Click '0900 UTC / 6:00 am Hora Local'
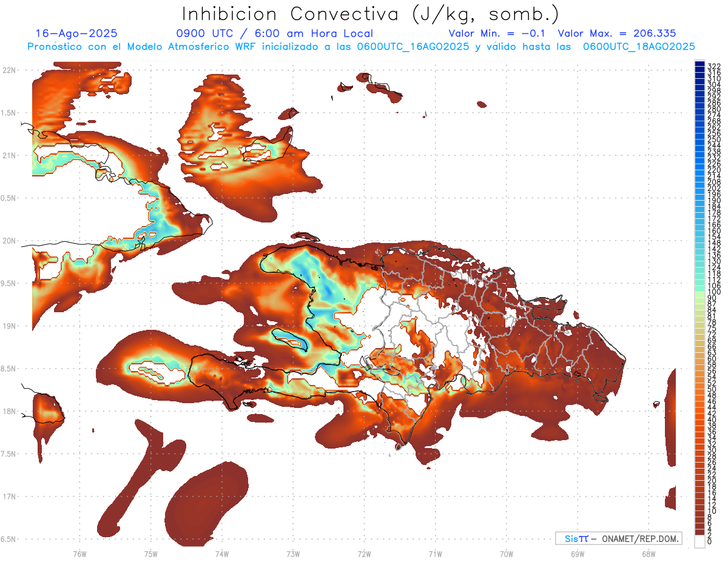 click(x=274, y=34)
